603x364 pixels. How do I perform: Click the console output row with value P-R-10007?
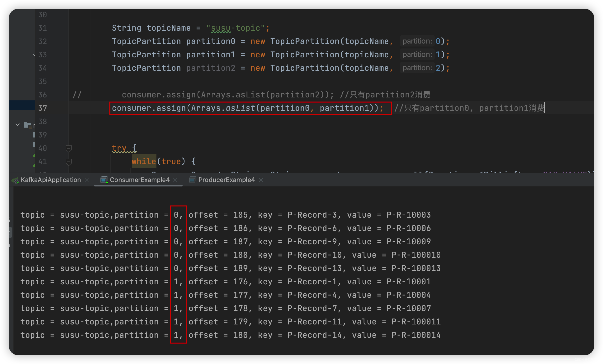pos(226,308)
